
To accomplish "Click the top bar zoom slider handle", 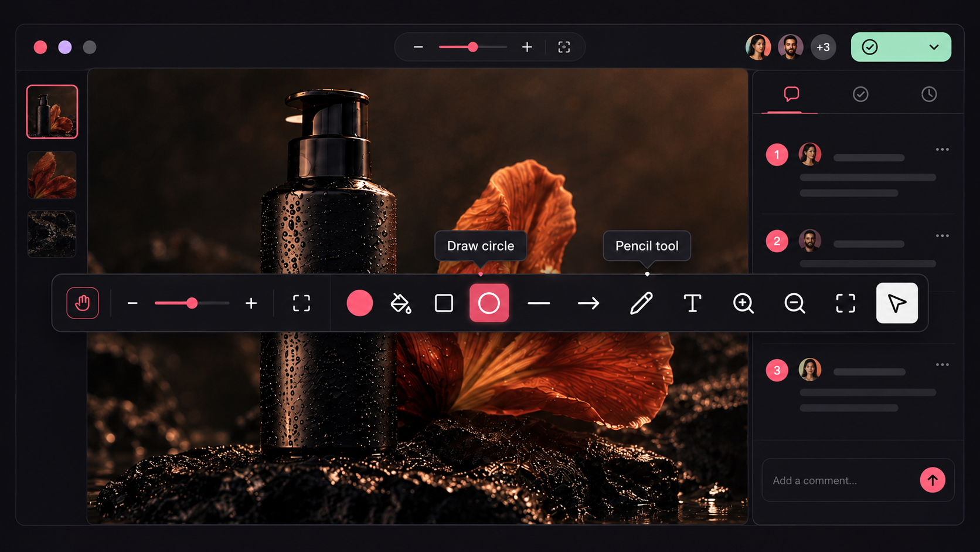I will tap(473, 47).
